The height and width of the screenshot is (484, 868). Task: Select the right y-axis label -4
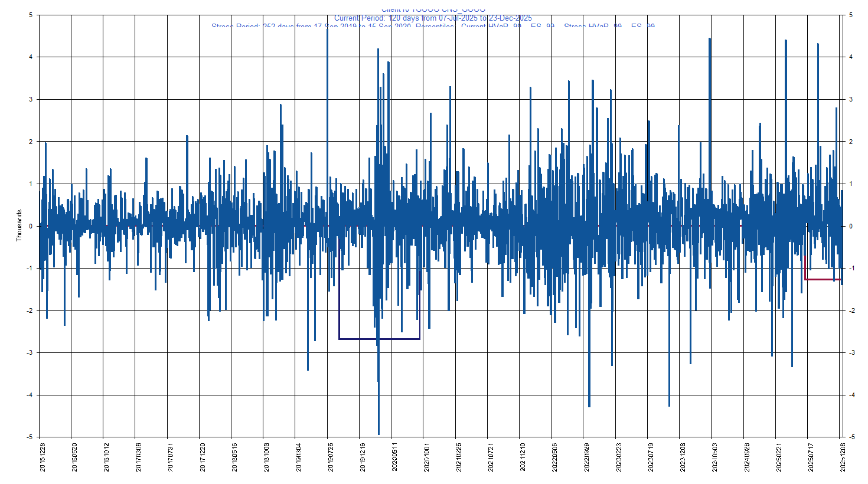(851, 395)
